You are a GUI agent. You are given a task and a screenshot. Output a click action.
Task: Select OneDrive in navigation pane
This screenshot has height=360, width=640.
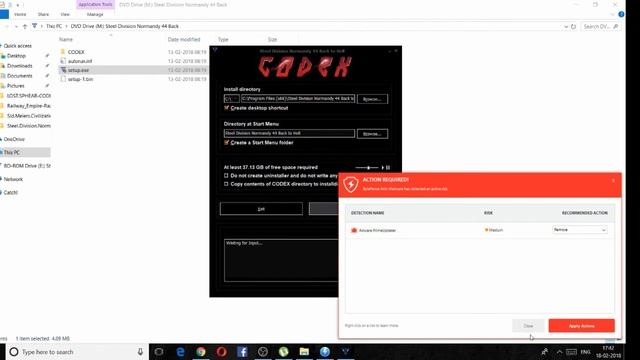14,139
